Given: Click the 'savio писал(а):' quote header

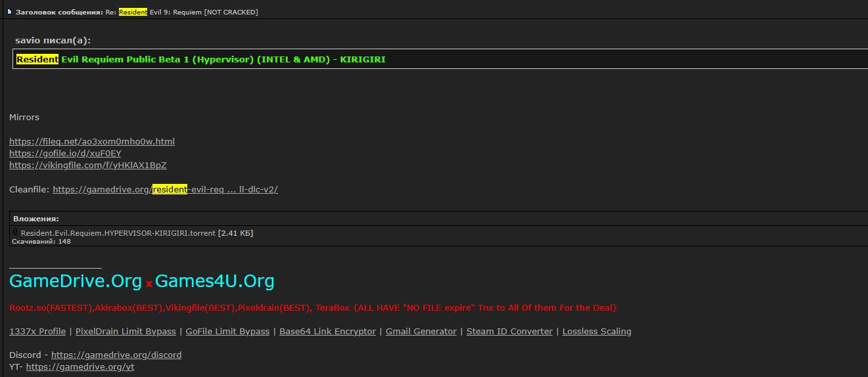Looking at the screenshot, I should 53,41.
